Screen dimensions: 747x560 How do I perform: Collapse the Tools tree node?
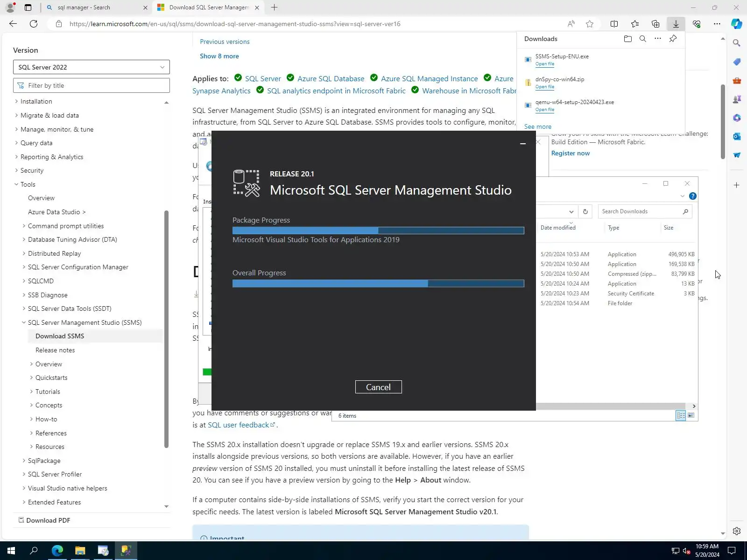[17, 184]
